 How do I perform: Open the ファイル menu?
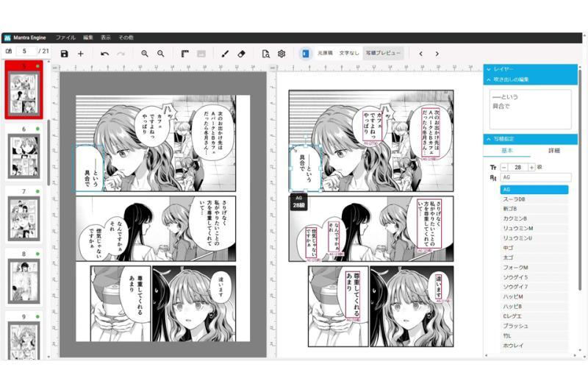[65, 38]
